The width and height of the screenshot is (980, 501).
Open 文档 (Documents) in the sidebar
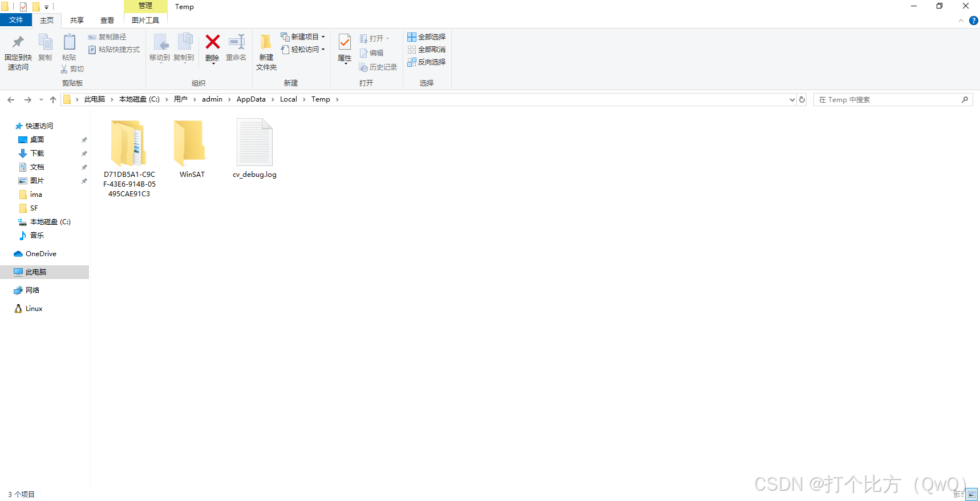click(31, 167)
